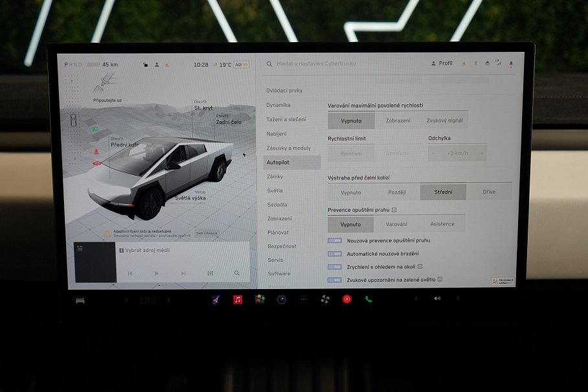The width and height of the screenshot is (588, 392).
Task: Open climate controls via the fan icon
Action: pyautogui.click(x=325, y=300)
